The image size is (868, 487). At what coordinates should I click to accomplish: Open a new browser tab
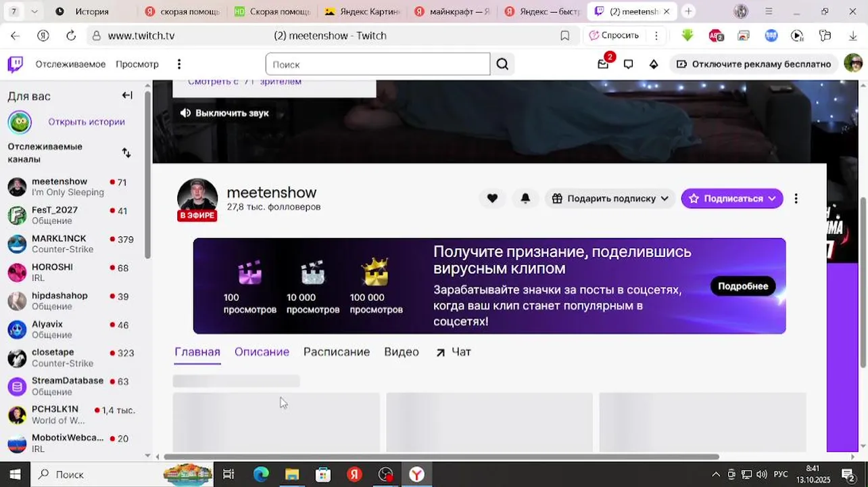(x=688, y=11)
